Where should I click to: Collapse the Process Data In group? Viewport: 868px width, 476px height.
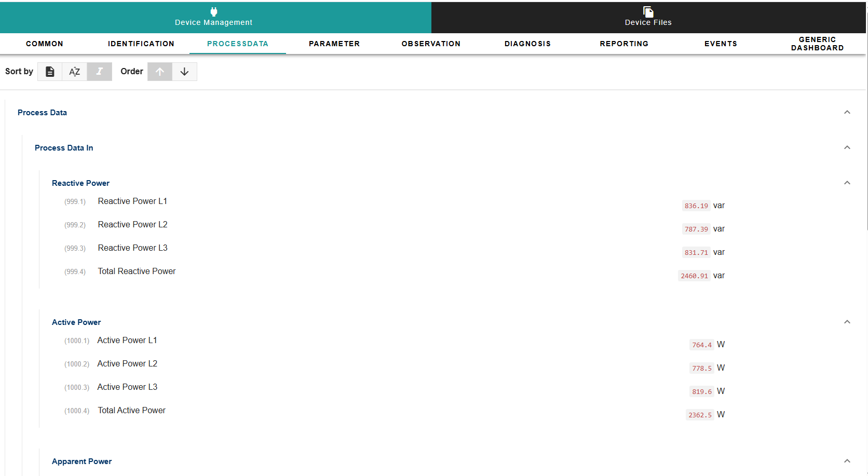[x=847, y=147]
